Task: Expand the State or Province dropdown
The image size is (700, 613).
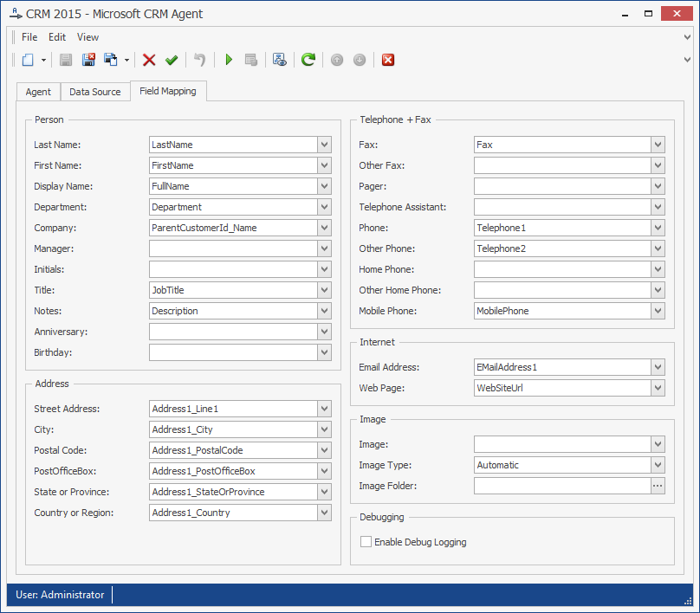Action: tap(325, 492)
